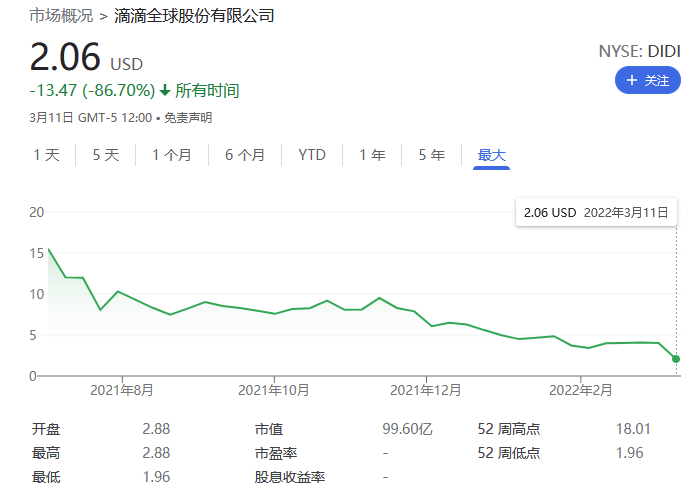Click the plus icon in 关注 button
This screenshot has height=498, width=694.
pos(631,81)
